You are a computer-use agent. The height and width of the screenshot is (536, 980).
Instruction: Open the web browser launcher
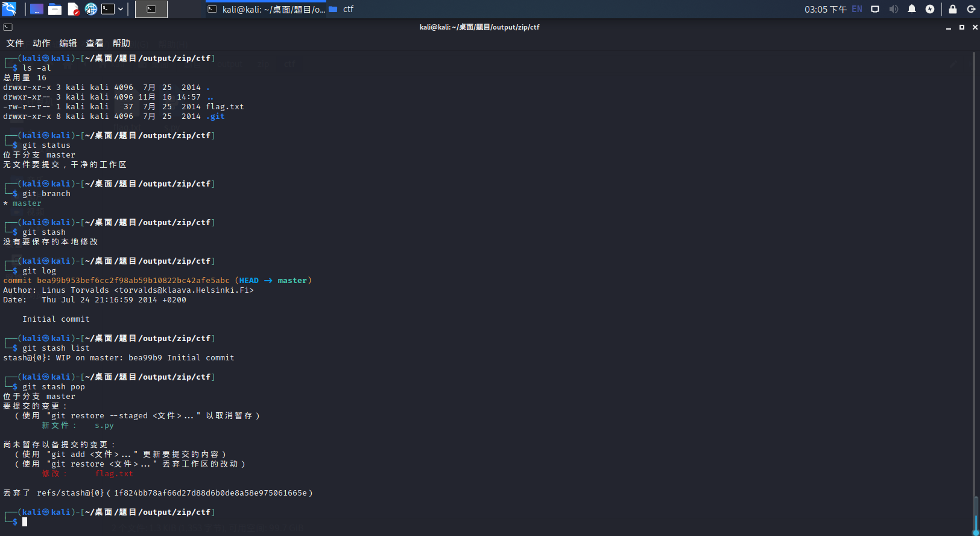[x=90, y=9]
